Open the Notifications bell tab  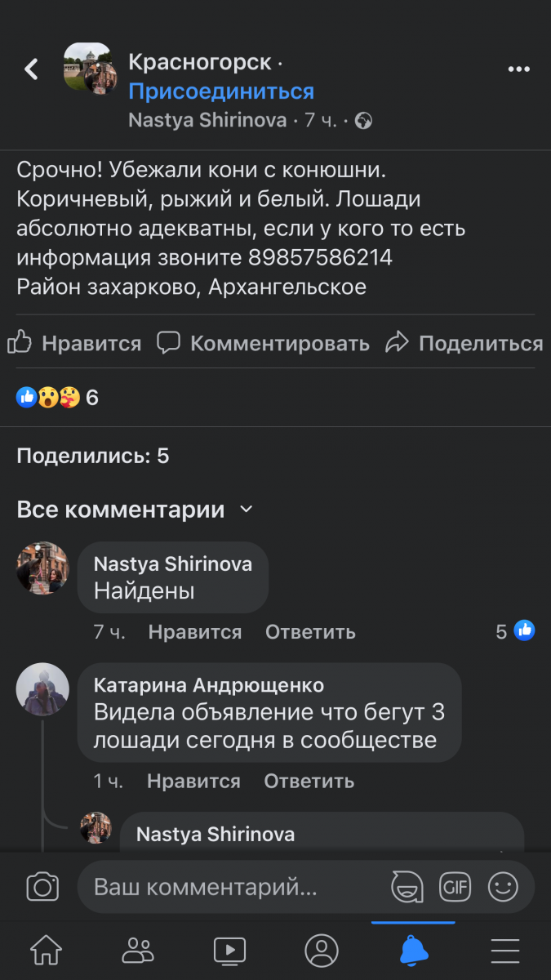(x=413, y=950)
